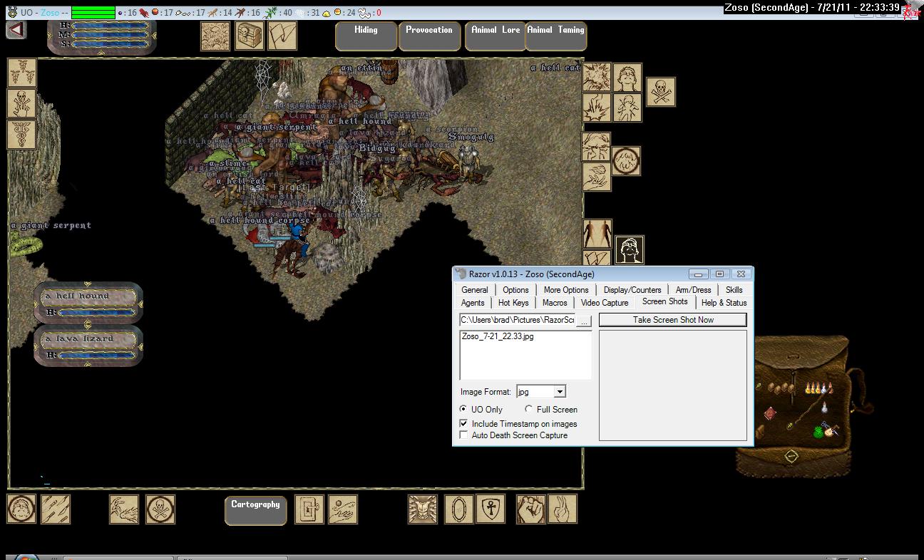Click the red spellbook in the backpack
The image size is (924, 560).
771,413
